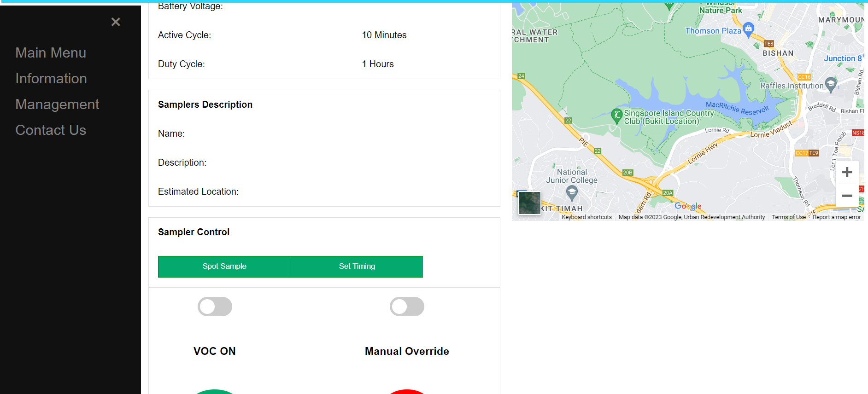Screen dimensions: 868x394
Task: Click the NS18 station marker on map
Action: click(x=858, y=133)
